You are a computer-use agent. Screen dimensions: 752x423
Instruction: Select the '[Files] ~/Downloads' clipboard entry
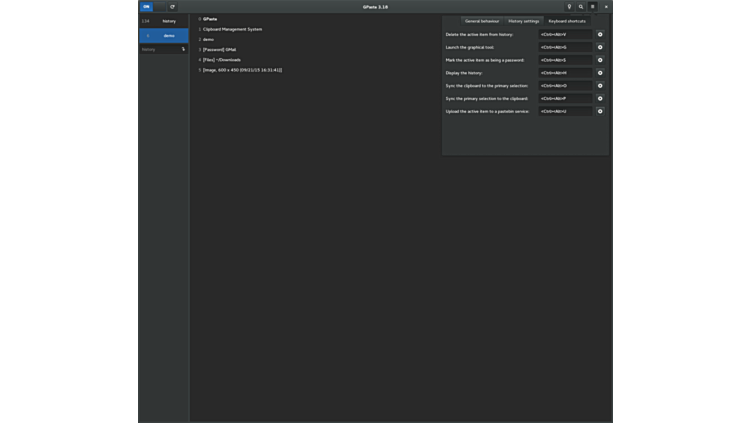click(221, 60)
